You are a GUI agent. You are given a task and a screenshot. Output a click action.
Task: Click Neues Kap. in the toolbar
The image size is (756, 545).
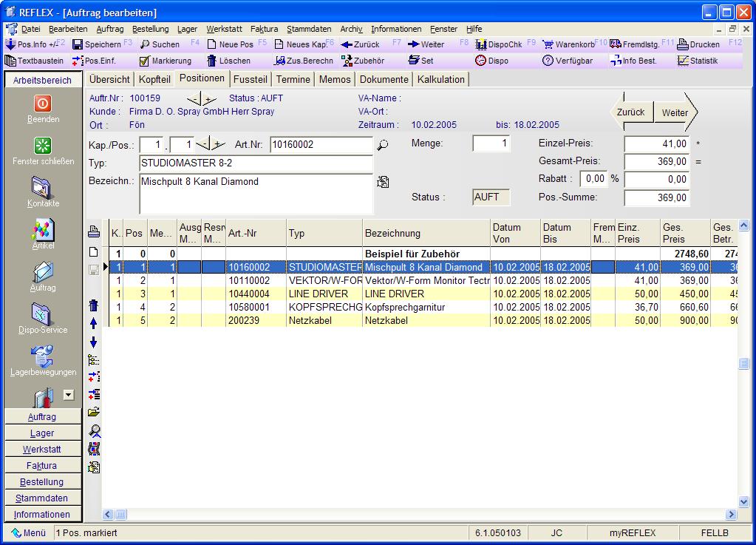tap(300, 44)
